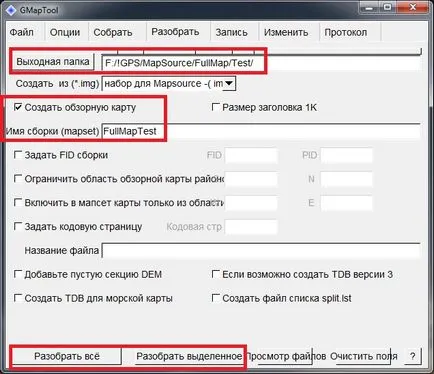Enable Задать кодовую страницу checkbox
Screen dimensions: 434x374
[x=18, y=226]
